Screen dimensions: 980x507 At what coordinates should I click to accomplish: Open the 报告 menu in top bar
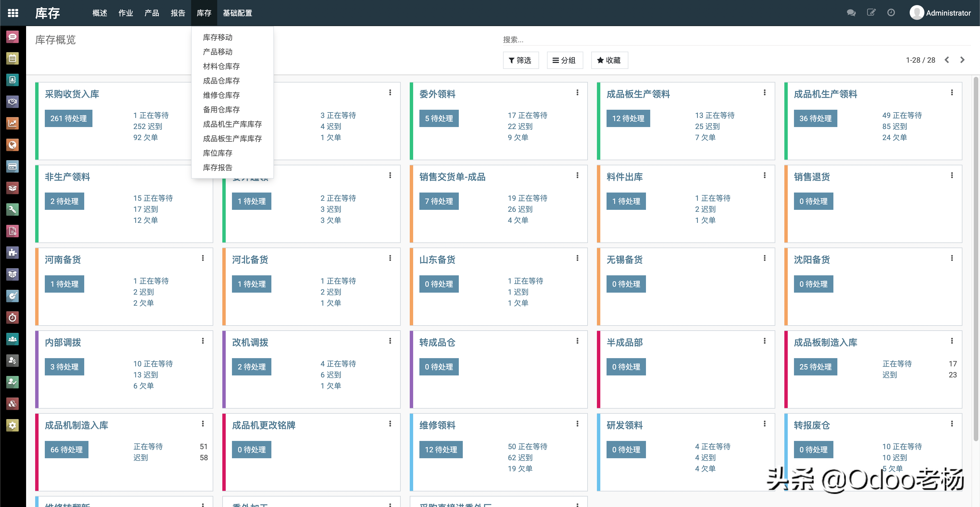point(178,13)
